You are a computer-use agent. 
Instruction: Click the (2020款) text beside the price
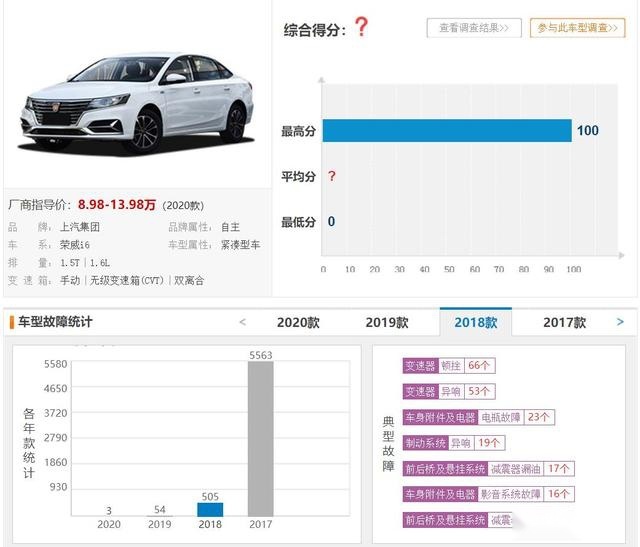point(183,205)
